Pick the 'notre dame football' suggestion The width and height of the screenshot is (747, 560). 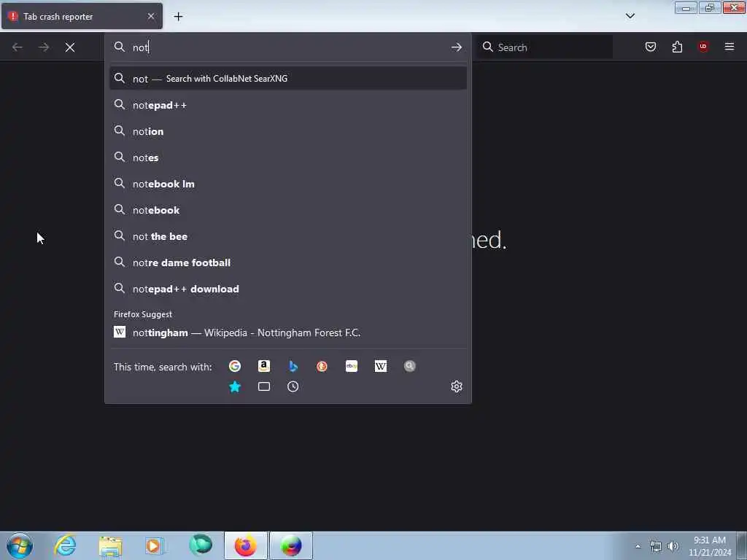tap(287, 262)
